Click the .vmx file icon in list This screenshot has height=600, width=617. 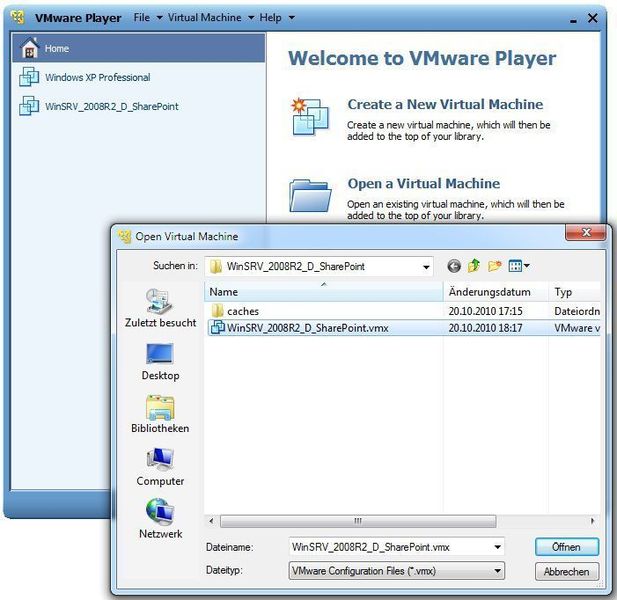[218, 327]
